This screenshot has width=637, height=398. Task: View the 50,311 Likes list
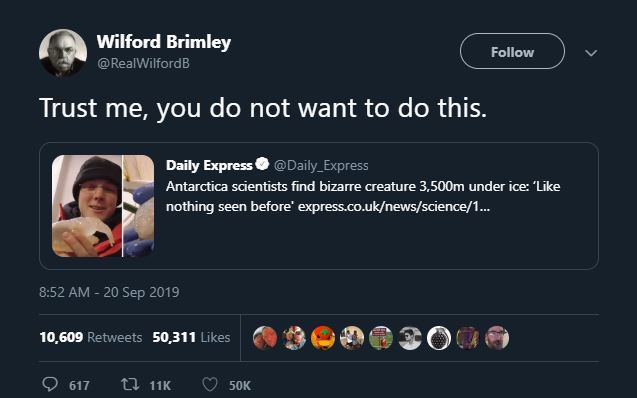[191, 337]
